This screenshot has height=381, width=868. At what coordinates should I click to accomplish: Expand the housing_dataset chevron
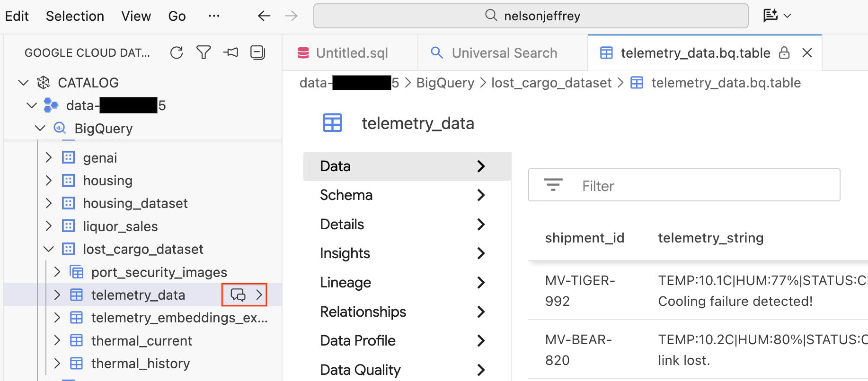click(x=48, y=203)
